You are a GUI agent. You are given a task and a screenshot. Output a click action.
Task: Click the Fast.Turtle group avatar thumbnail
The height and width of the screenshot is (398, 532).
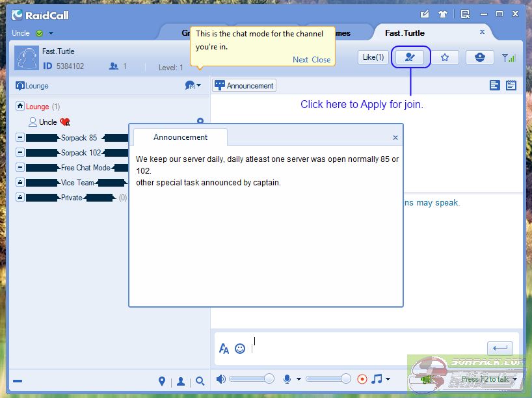point(27,58)
